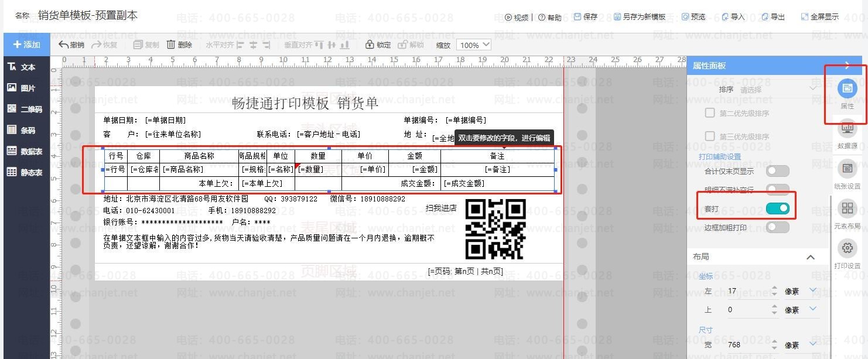This screenshot has height=359, width=868.
Task: Switch to 全屏显示 fullscreen mode
Action: 820,17
